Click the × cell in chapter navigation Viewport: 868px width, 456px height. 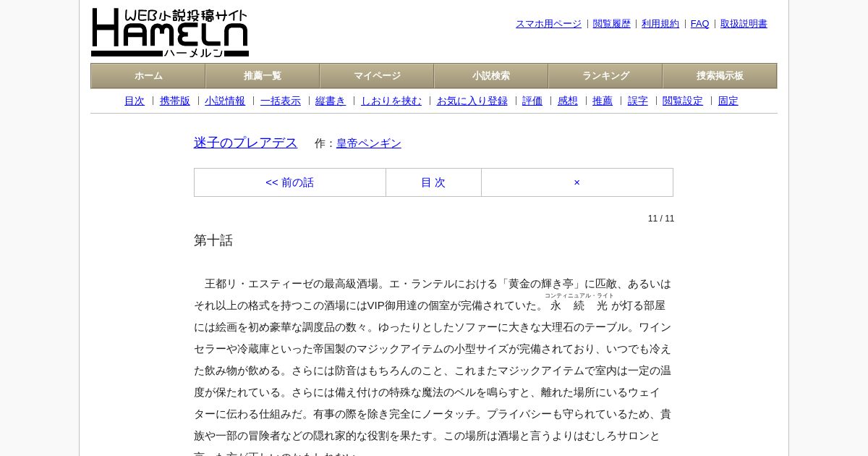(577, 182)
